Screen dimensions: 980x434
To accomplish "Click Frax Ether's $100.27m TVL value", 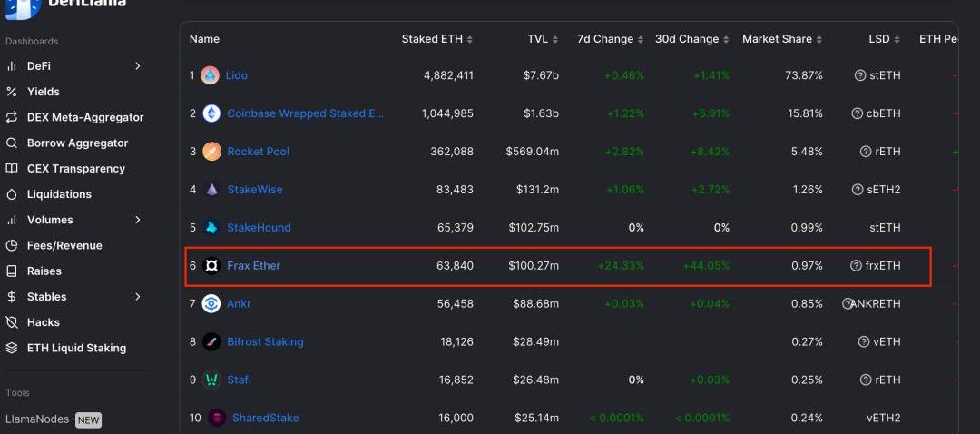I will point(534,266).
